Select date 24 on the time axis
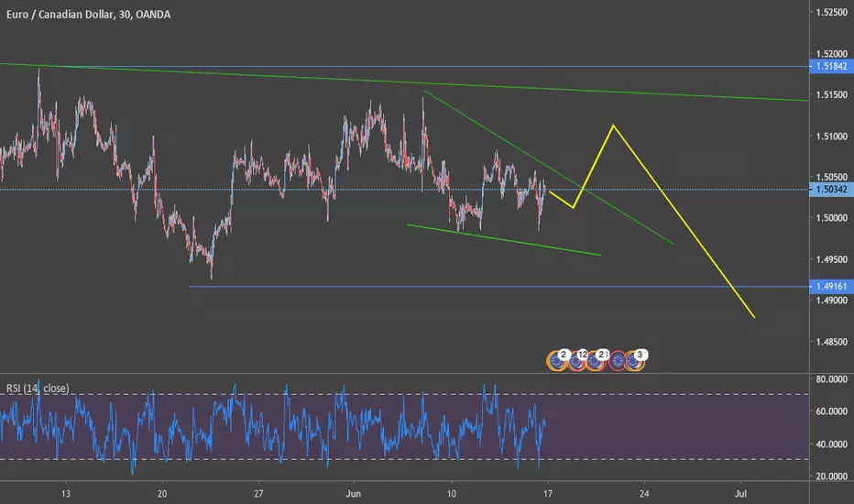Image resolution: width=854 pixels, height=504 pixels. tap(644, 494)
